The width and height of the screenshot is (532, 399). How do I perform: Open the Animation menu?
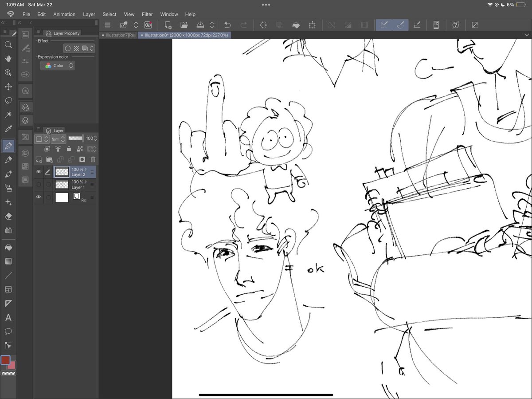point(64,14)
